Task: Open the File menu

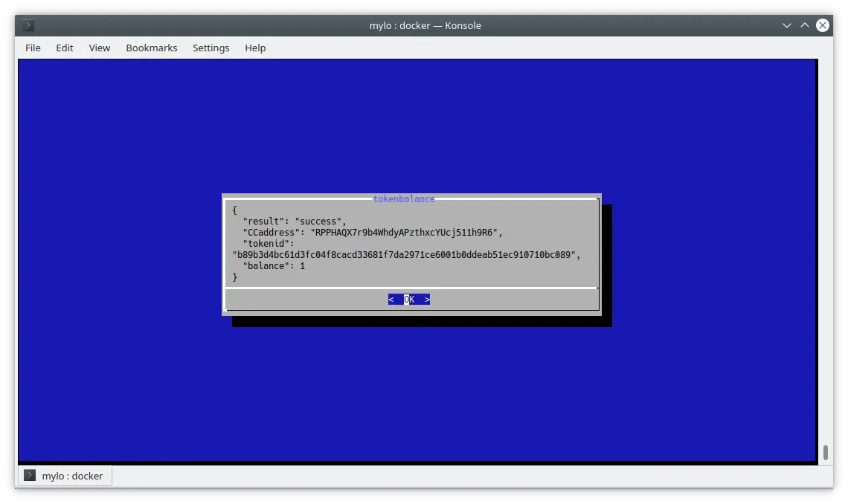Action: [33, 48]
